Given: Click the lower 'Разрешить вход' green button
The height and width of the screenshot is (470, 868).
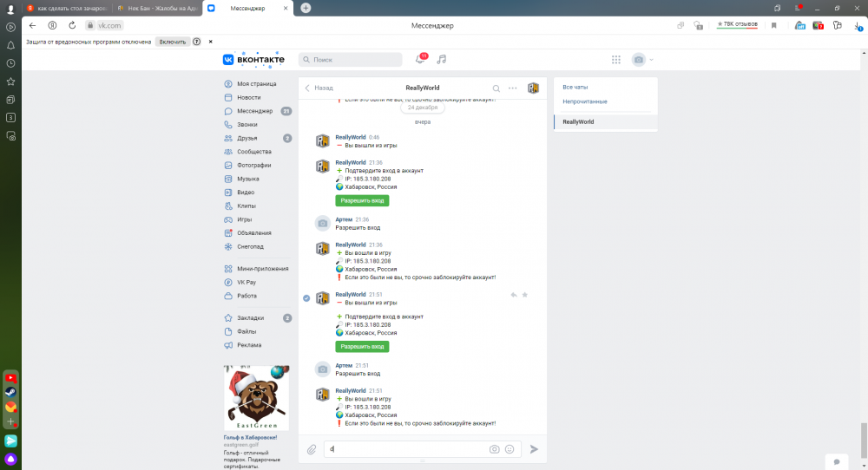Looking at the screenshot, I should (x=362, y=347).
